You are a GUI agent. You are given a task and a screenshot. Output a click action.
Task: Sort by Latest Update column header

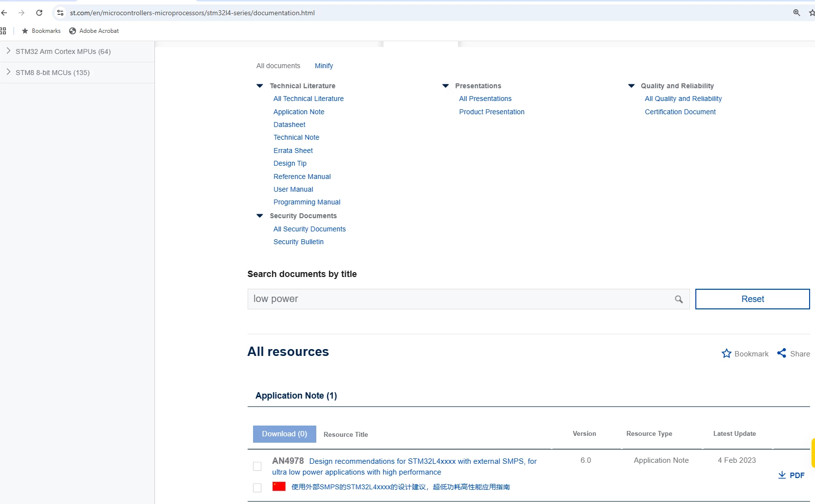point(734,433)
